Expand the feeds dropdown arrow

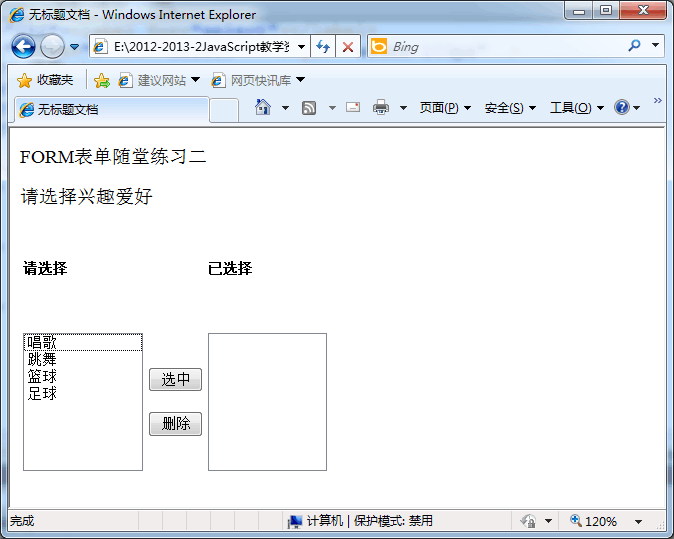[332, 108]
